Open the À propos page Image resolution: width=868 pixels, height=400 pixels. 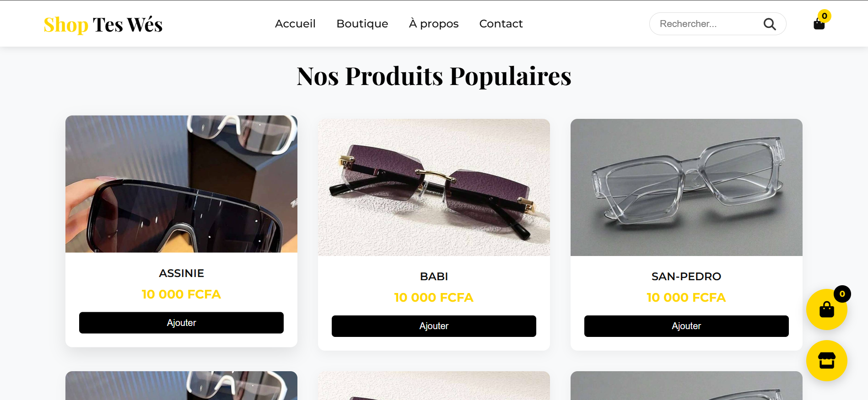click(433, 23)
